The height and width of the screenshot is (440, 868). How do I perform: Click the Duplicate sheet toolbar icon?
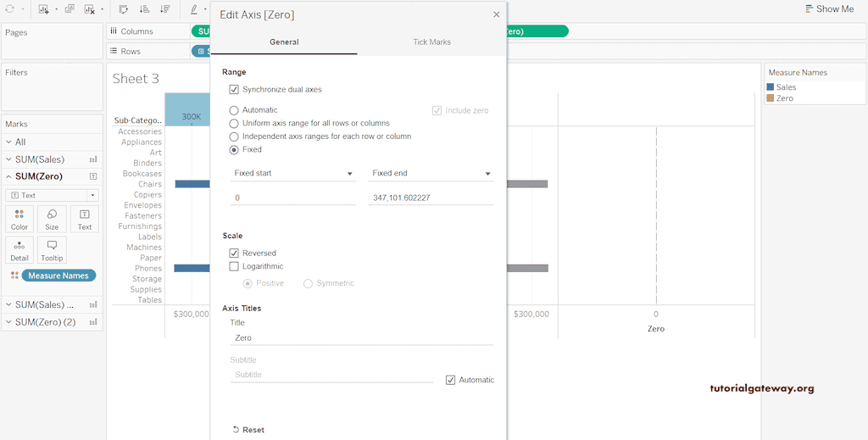(x=69, y=9)
